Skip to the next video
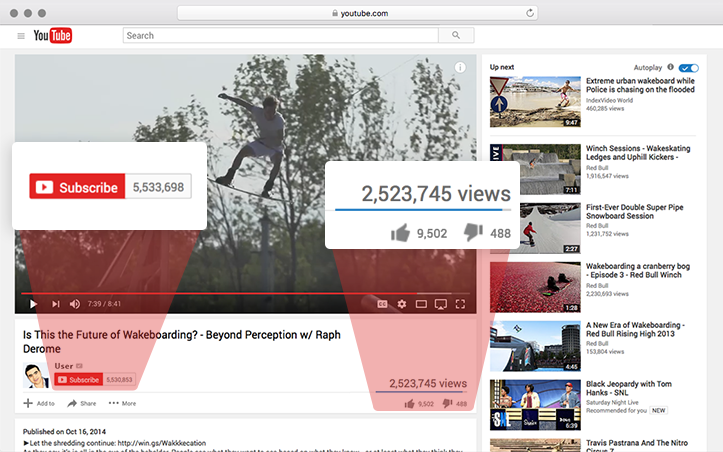 point(56,304)
